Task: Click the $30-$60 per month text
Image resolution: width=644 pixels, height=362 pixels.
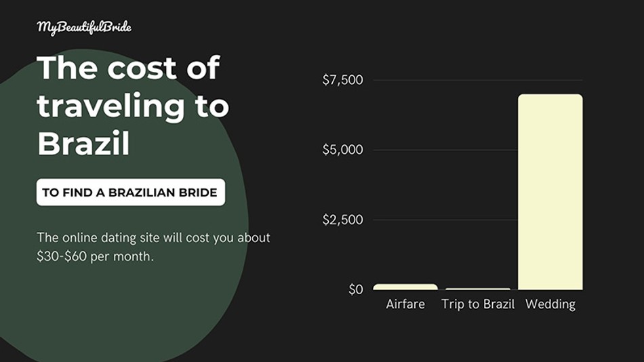Action: pos(96,256)
